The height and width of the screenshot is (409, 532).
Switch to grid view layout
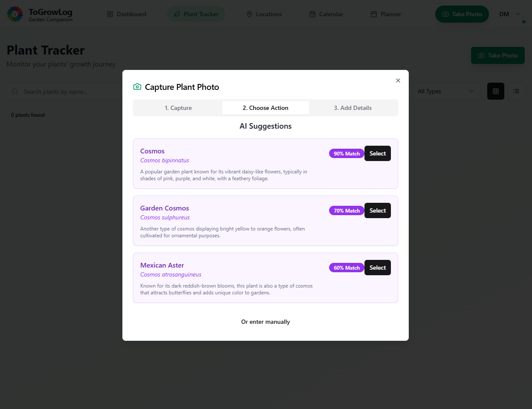tap(495, 91)
